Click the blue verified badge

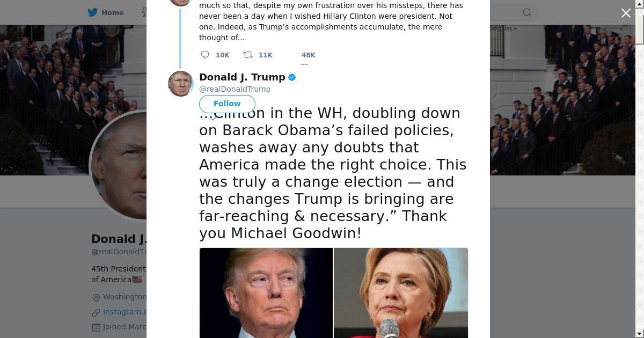coord(292,77)
